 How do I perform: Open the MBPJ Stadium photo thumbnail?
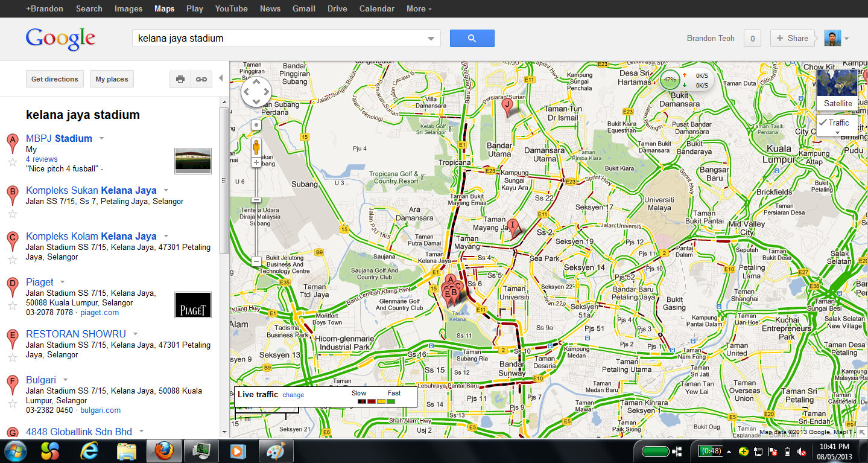coord(192,161)
